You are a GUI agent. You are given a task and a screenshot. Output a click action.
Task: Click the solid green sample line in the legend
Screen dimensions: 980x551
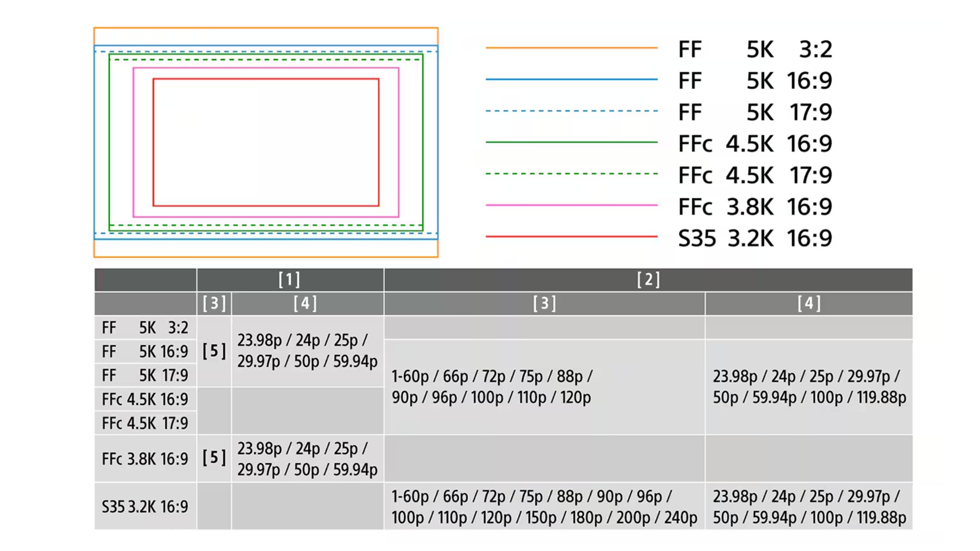pos(572,142)
